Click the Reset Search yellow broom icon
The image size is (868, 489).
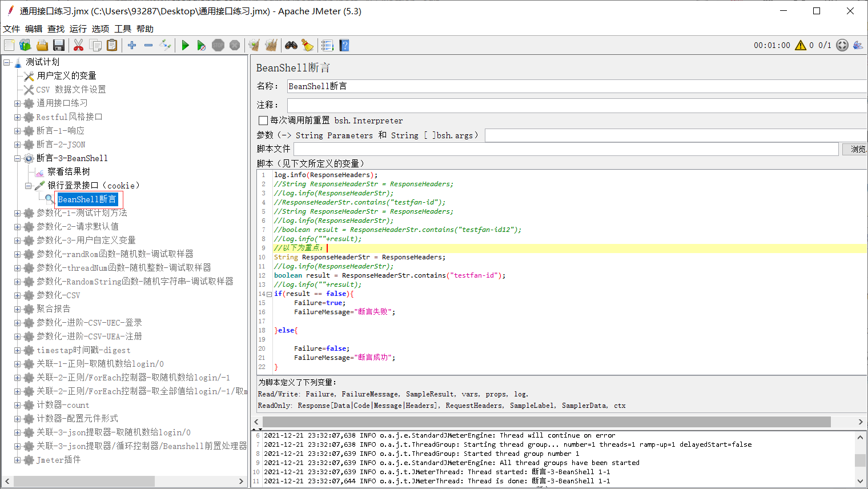(307, 45)
